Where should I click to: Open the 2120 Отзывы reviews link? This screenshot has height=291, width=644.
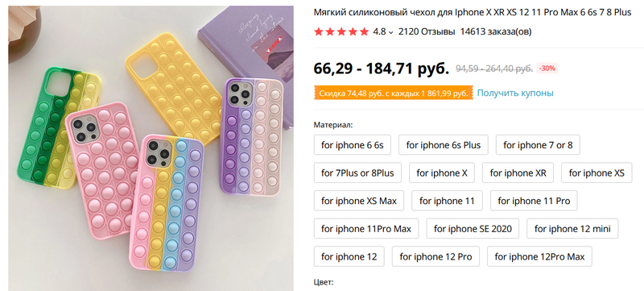tap(427, 31)
